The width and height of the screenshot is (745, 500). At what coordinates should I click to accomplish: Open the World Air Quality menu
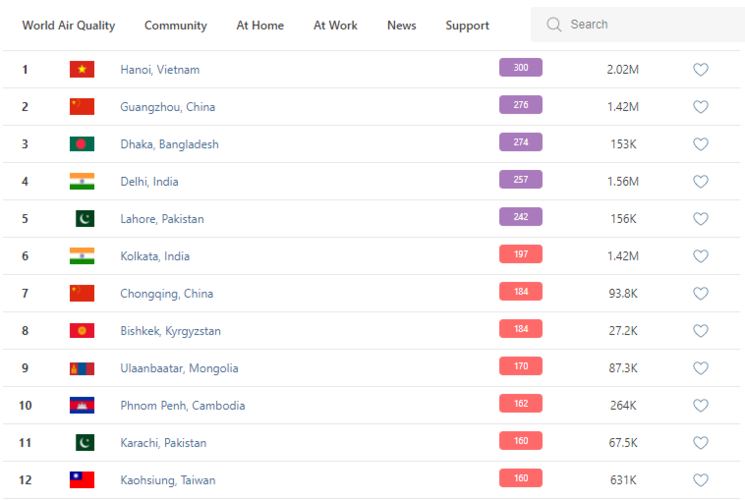(x=68, y=25)
